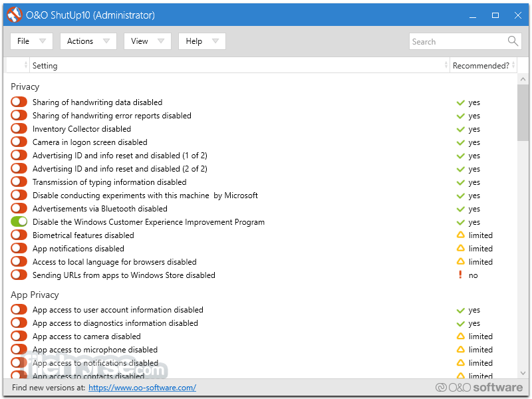
Task: Open the File menu
Action: click(x=31, y=41)
